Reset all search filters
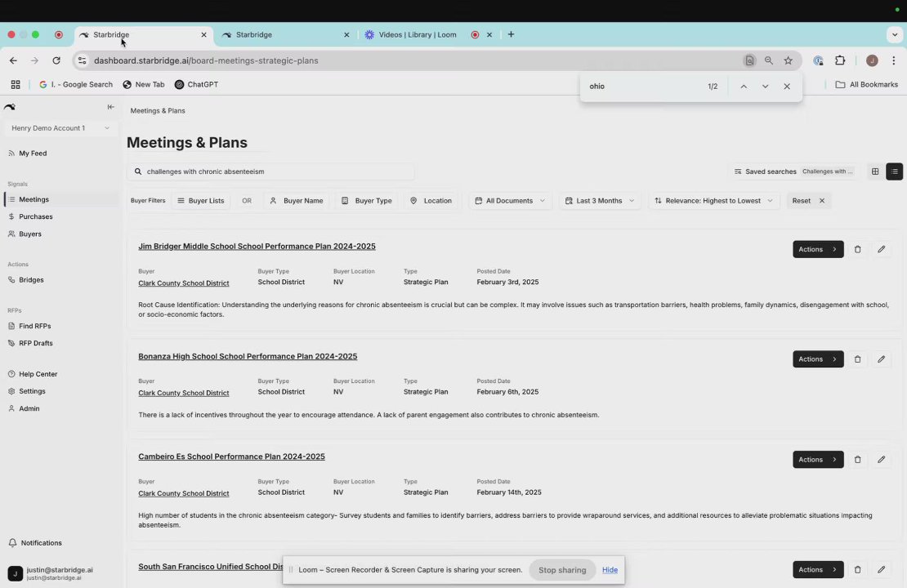The width and height of the screenshot is (907, 588). tap(809, 201)
